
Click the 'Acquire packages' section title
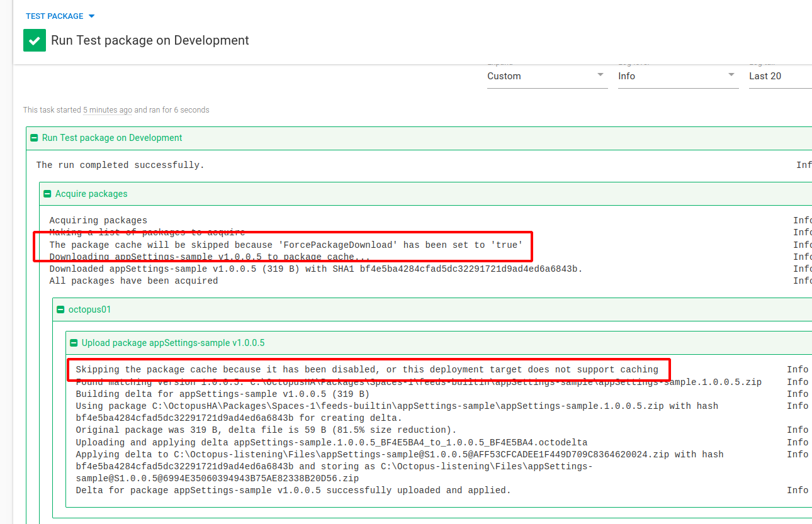coord(91,194)
